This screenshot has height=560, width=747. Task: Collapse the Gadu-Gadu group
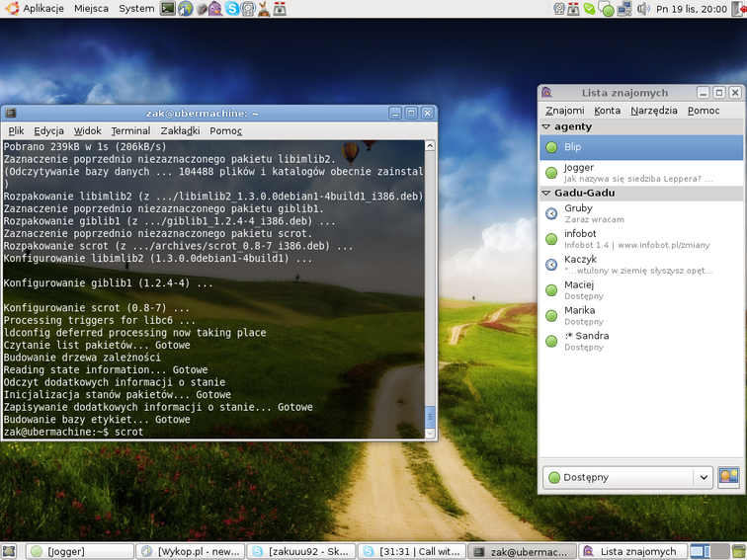(x=545, y=193)
